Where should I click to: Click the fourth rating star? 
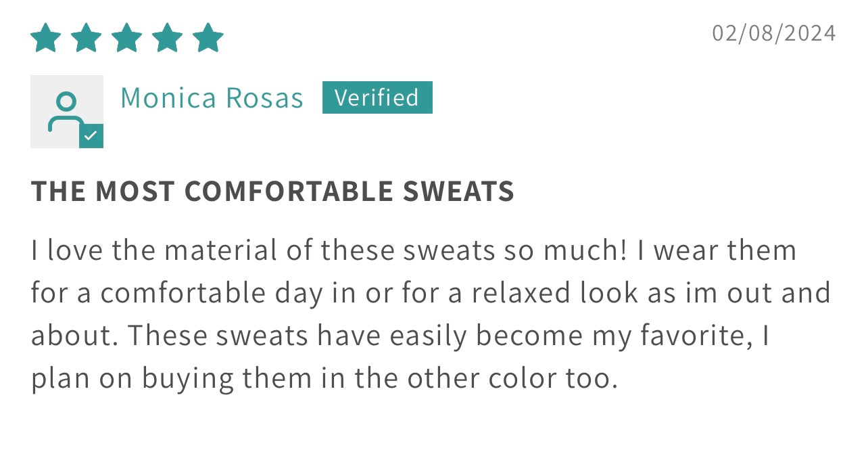pyautogui.click(x=168, y=38)
